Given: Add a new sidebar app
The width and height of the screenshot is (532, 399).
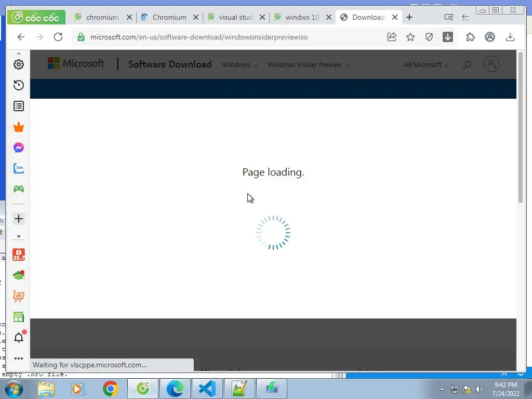Looking at the screenshot, I should point(19,219).
